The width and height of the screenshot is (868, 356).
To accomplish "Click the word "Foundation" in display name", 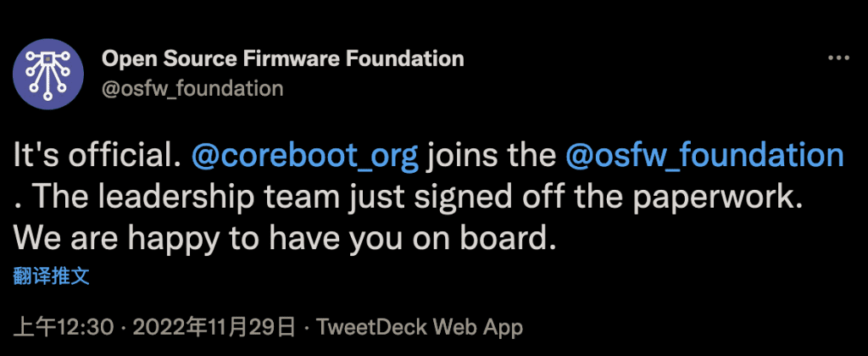I will pos(405,59).
